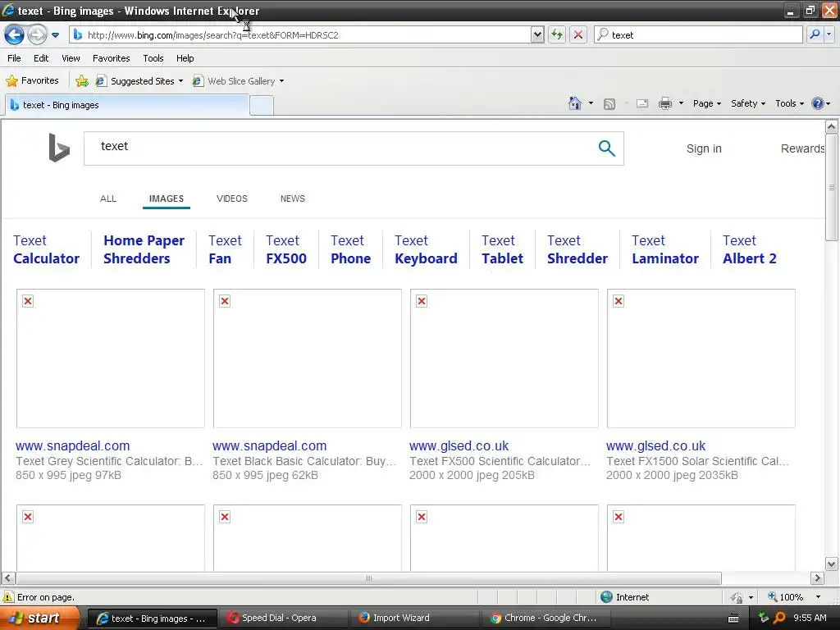Switch to the ALL results tab
The image size is (840, 630).
tap(108, 199)
